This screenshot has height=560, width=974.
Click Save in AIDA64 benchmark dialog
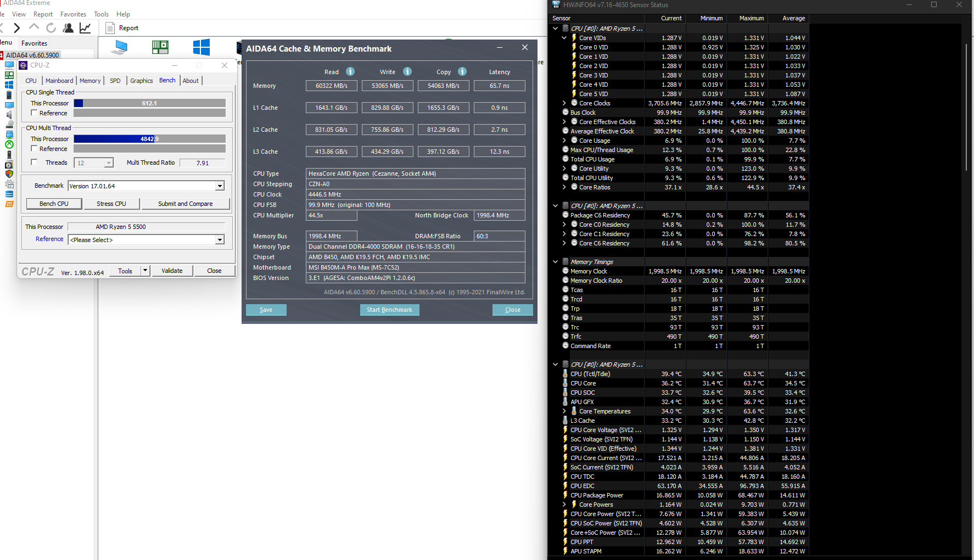click(266, 310)
